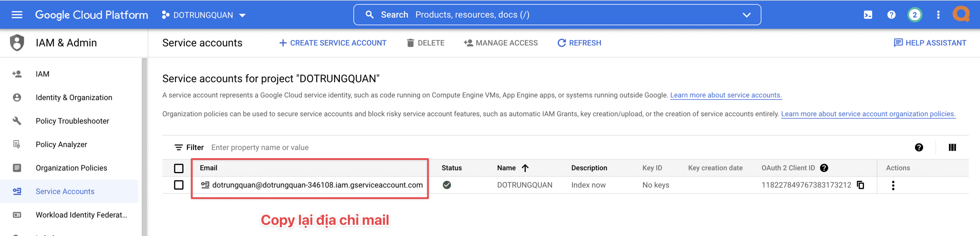Click the DELETE button
The height and width of the screenshot is (236, 980).
coord(425,43)
